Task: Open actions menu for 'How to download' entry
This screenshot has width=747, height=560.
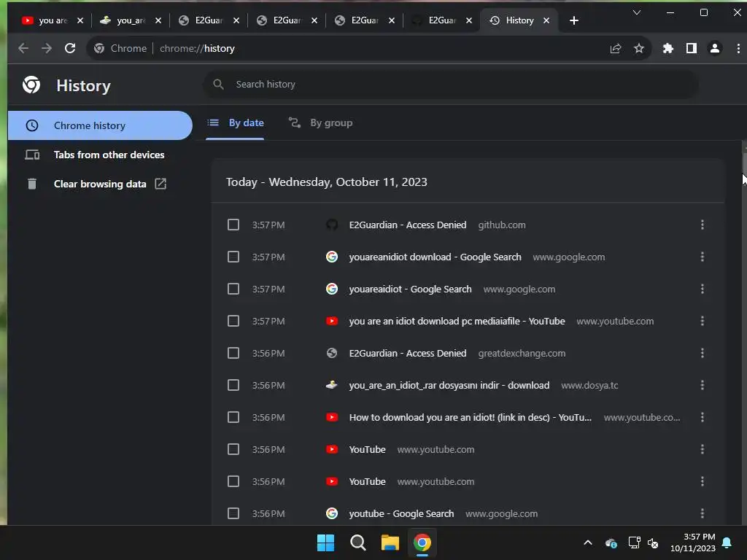Action: (703, 417)
